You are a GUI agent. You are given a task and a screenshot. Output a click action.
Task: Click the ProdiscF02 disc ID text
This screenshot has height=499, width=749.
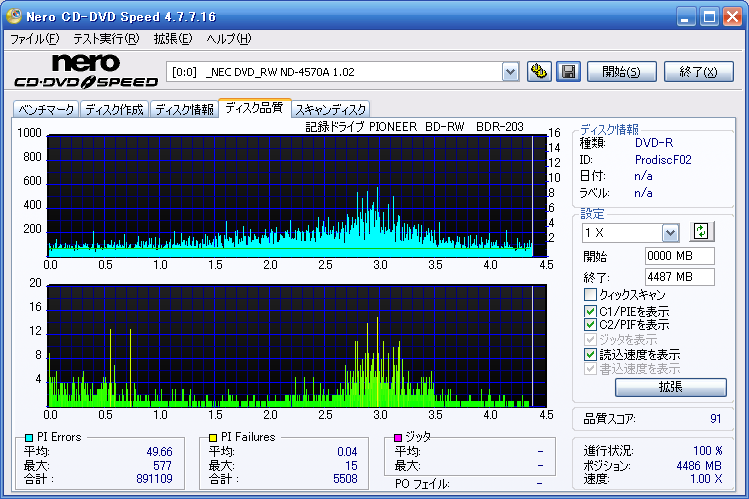663,159
